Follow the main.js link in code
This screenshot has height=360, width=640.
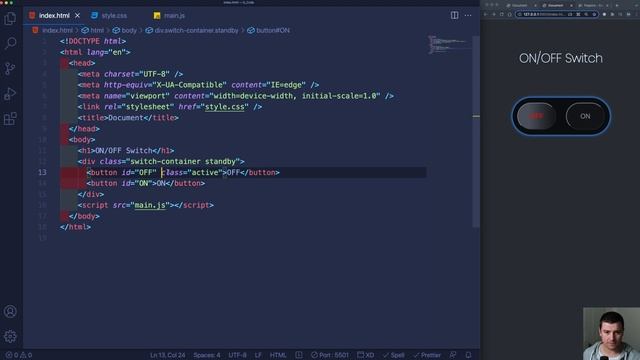(x=150, y=205)
